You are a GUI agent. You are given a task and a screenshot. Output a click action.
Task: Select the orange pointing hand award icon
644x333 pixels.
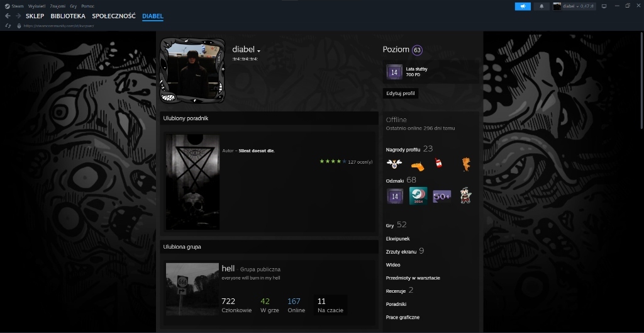(418, 166)
